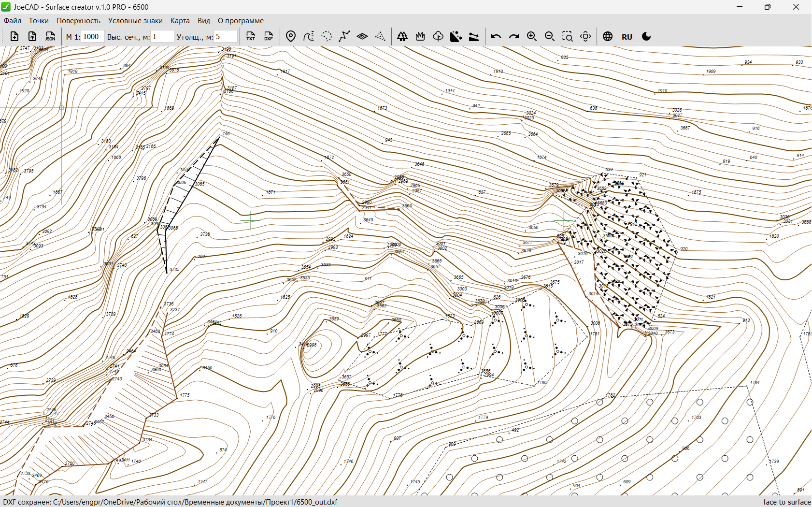Screen dimensions: 812x507
Task: Click the TXT file icon
Action: click(251, 37)
